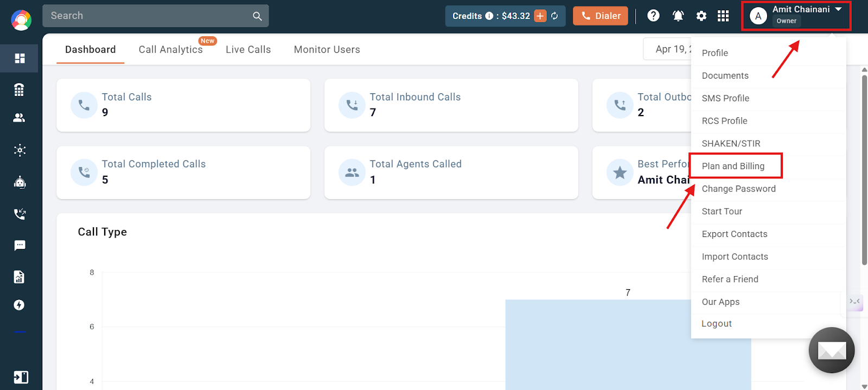Refresh credits balance icon
Screen dimensions: 868x390
pos(554,16)
